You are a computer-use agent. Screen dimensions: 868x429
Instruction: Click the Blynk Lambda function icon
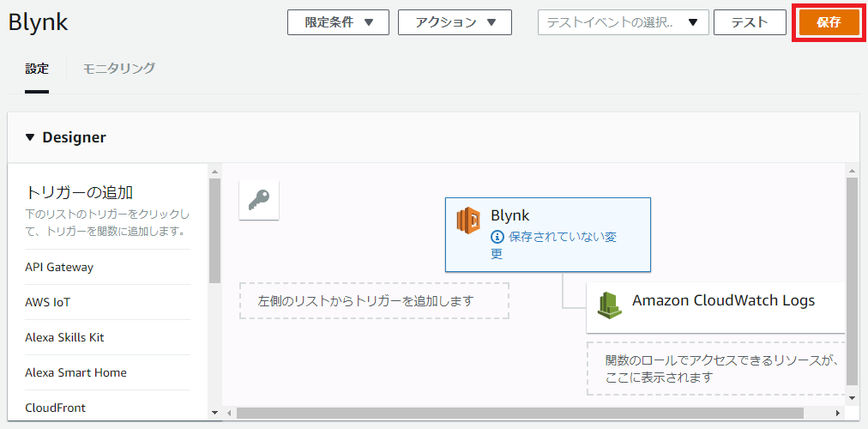tap(468, 219)
